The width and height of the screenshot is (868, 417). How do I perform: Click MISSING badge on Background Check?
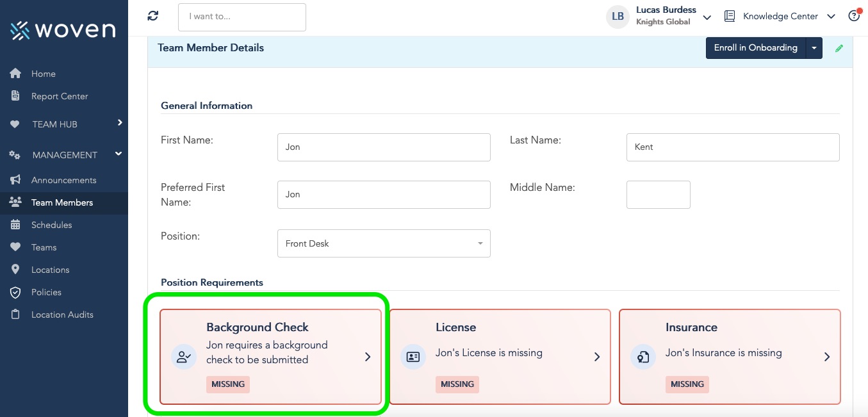tap(228, 384)
